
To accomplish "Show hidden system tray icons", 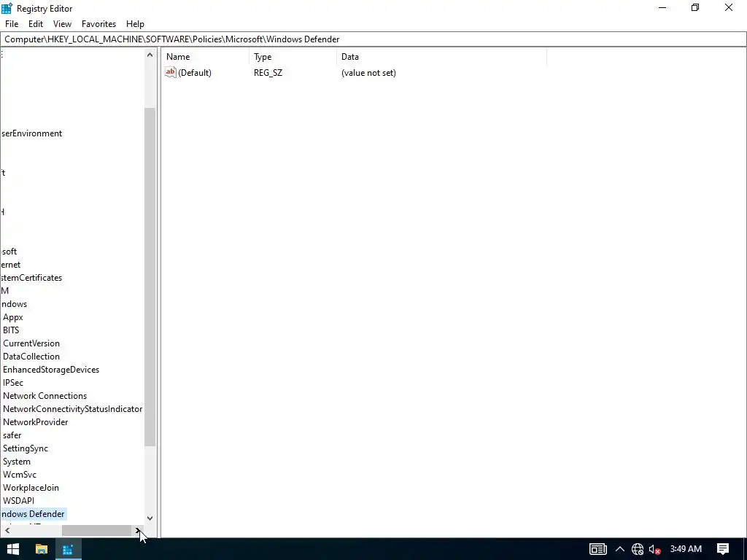I will pyautogui.click(x=620, y=549).
